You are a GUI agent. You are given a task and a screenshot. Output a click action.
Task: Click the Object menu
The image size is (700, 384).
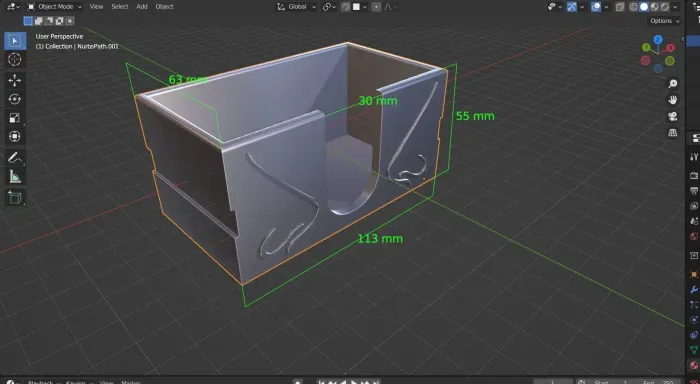(x=164, y=7)
